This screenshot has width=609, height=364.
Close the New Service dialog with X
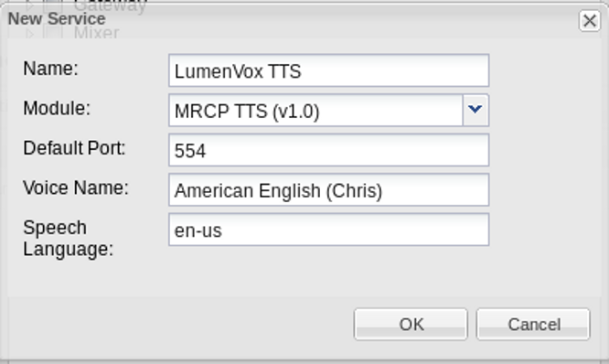pyautogui.click(x=590, y=21)
